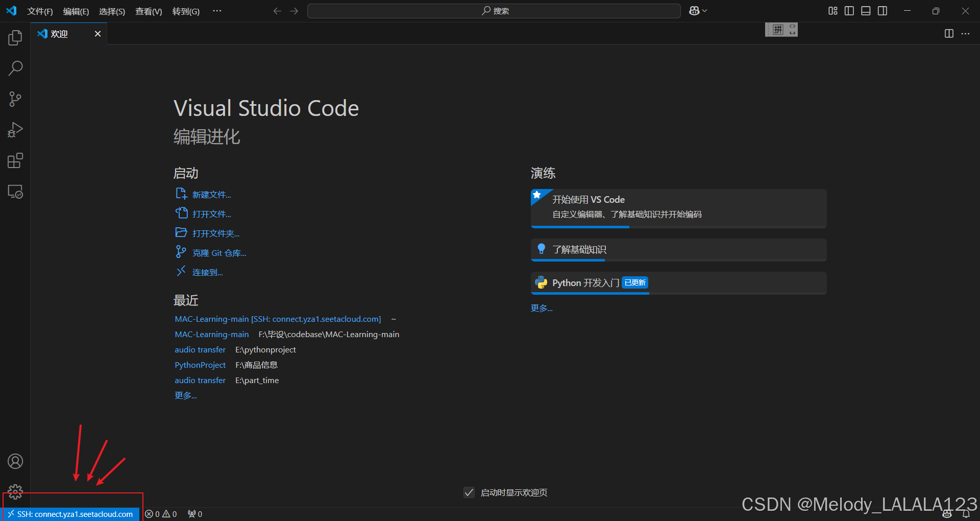
Task: Open the Python 开发入门 walkthrough
Action: (x=678, y=283)
